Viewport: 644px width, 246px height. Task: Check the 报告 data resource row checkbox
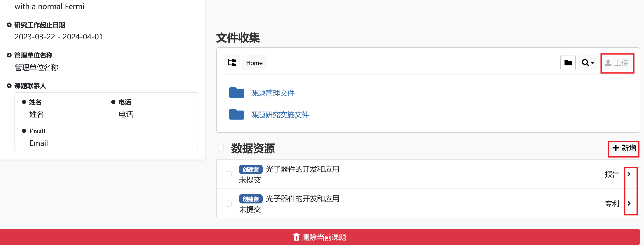(228, 174)
